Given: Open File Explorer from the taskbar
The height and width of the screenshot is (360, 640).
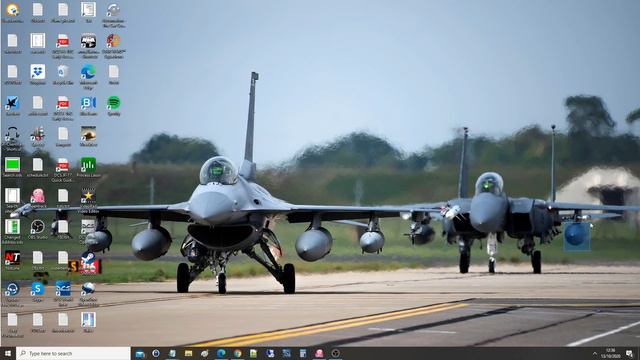Looking at the screenshot, I should tap(189, 353).
